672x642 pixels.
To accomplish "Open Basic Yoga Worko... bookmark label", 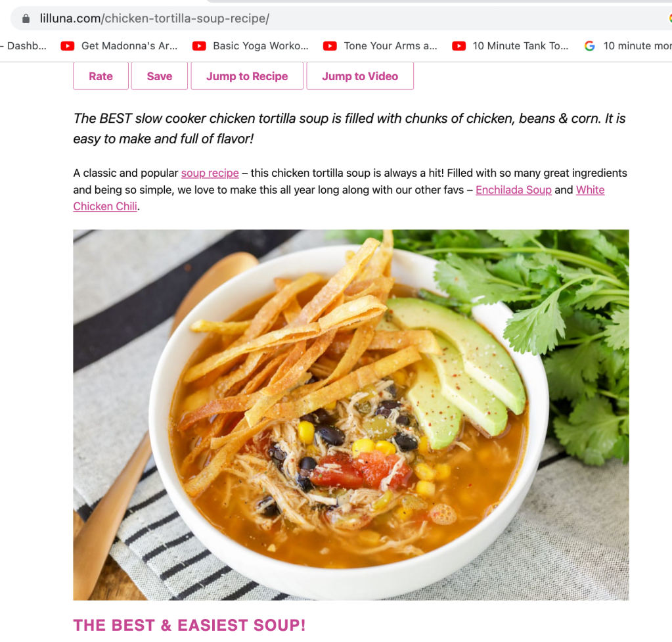I will tap(261, 46).
